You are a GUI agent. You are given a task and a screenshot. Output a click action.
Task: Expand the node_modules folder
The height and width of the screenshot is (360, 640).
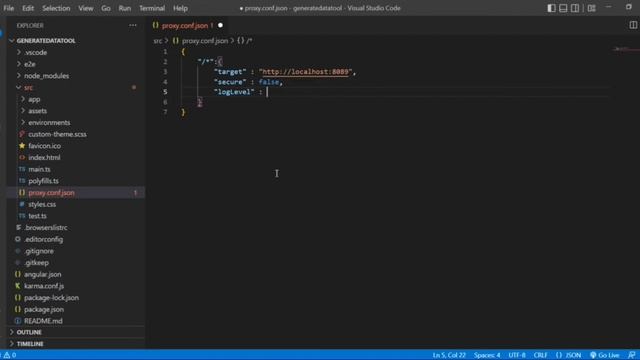tap(46, 76)
